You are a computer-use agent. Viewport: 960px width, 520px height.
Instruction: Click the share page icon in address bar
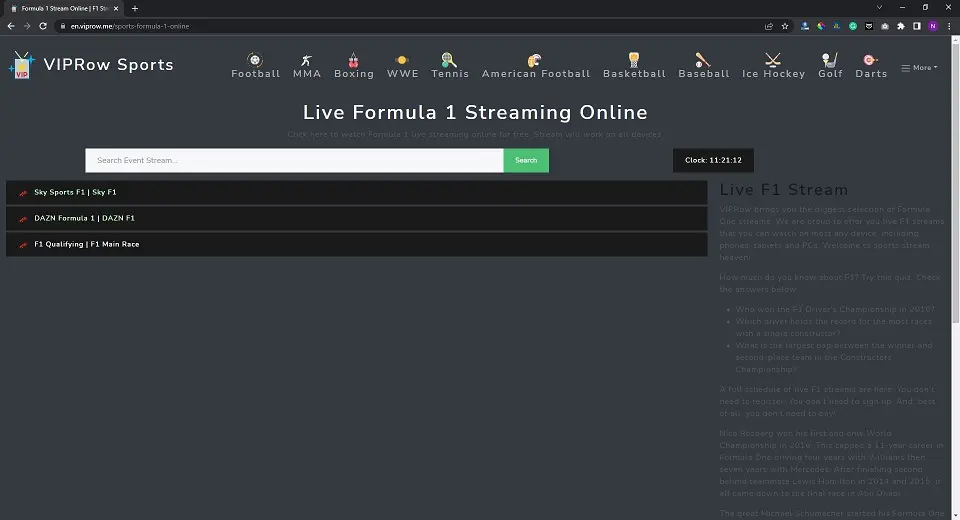tap(769, 26)
